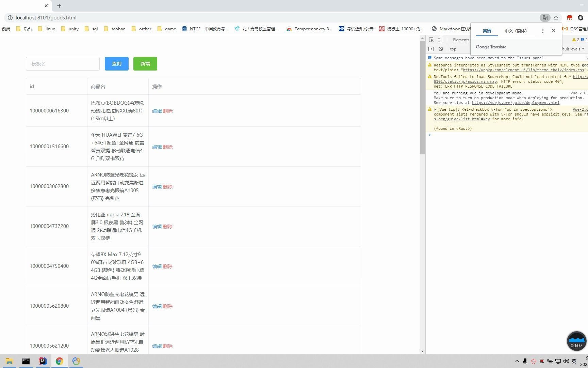Image resolution: width=588 pixels, height=368 pixels.
Task: Select the 英语 tab in the translate popup
Action: [487, 31]
